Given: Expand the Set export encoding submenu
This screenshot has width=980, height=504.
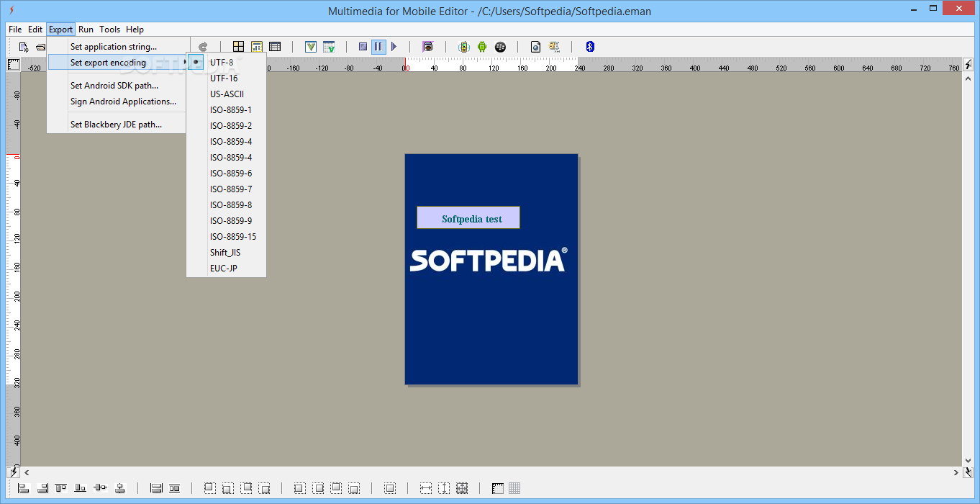Looking at the screenshot, I should coord(117,63).
